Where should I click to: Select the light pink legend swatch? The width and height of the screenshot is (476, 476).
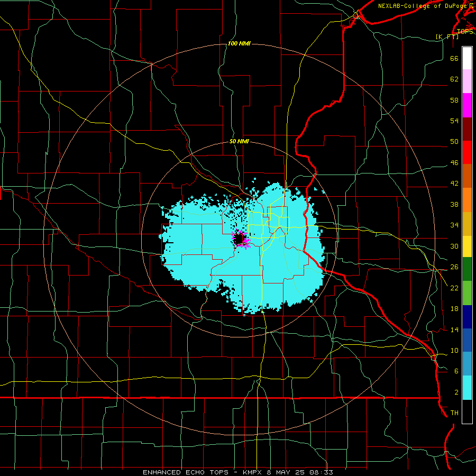(x=467, y=81)
